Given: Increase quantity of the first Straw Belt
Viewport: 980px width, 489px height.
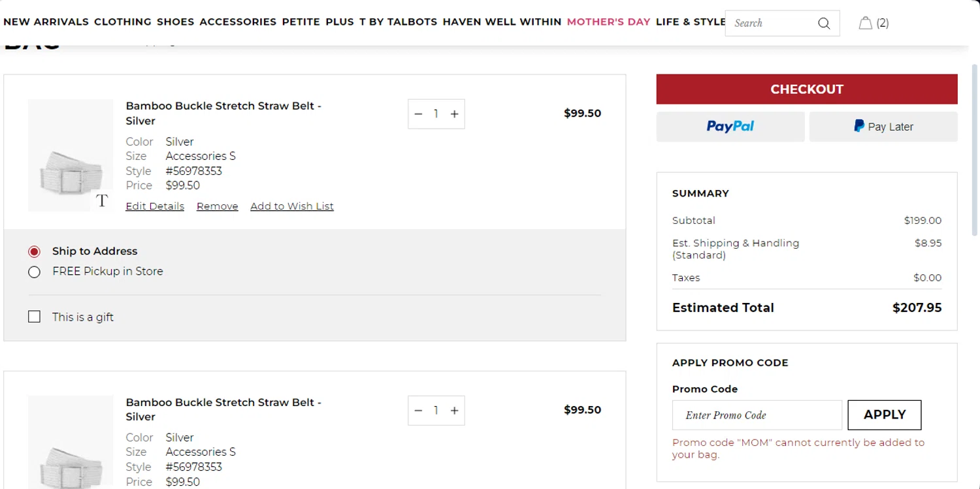Looking at the screenshot, I should click(x=455, y=114).
